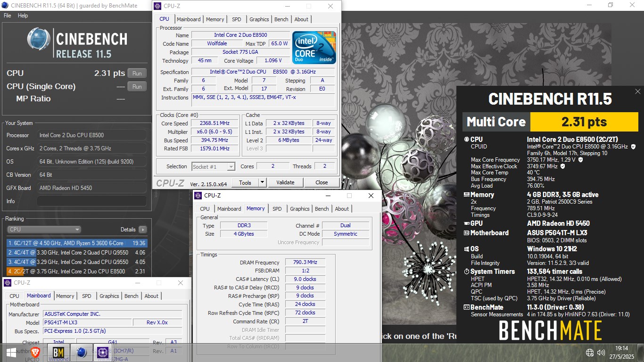
Task: Select the CPU-Z chip icon in taskbar
Action: [x=102, y=352]
